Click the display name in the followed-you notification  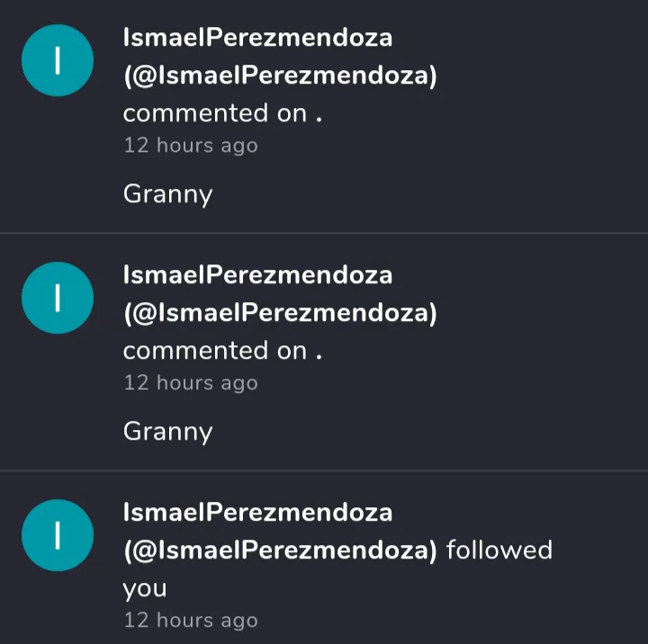(x=257, y=512)
